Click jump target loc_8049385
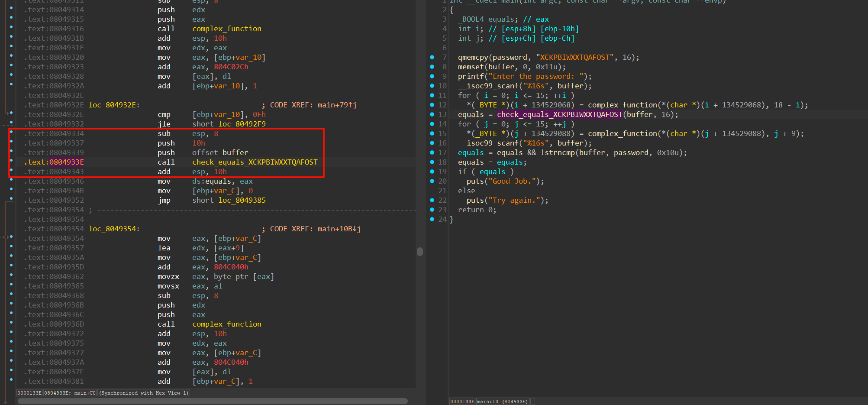This screenshot has width=868, height=405. (242, 200)
